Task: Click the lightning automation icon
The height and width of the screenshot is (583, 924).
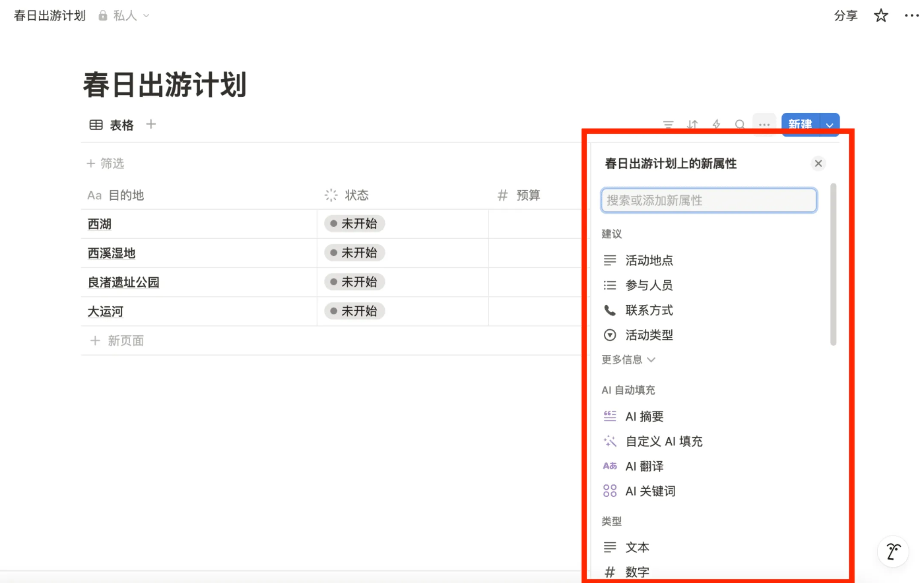Action: click(x=716, y=124)
